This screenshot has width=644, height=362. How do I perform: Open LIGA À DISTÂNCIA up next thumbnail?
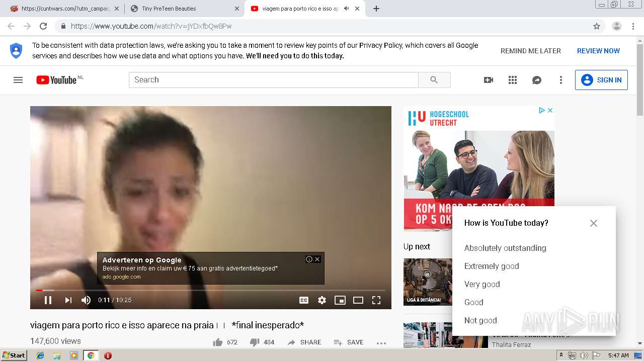click(428, 282)
